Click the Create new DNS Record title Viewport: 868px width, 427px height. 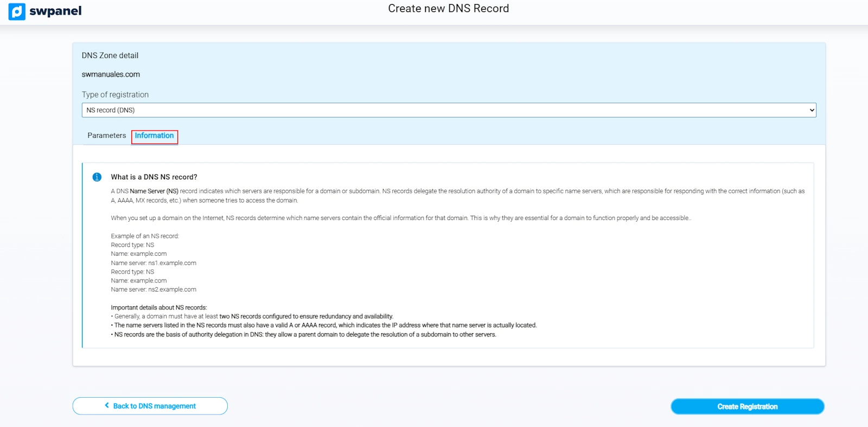pyautogui.click(x=448, y=9)
